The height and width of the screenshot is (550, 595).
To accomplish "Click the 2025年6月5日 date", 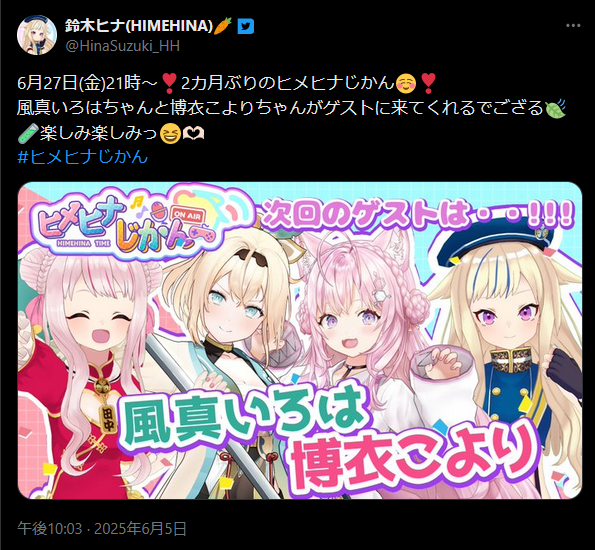I will click(140, 528).
